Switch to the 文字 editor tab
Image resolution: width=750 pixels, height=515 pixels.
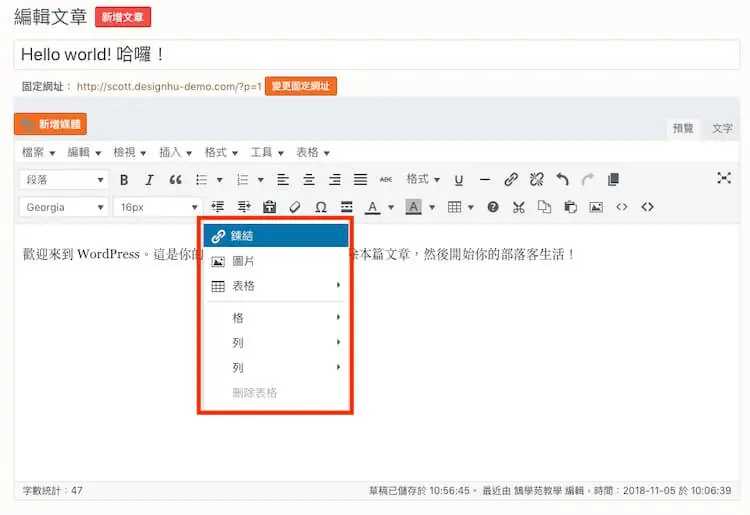pos(722,128)
